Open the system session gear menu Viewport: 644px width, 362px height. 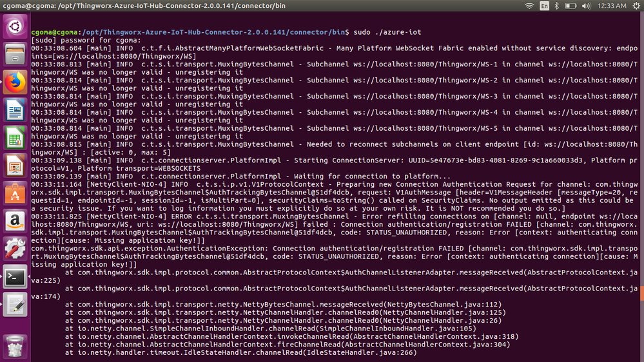tap(636, 6)
